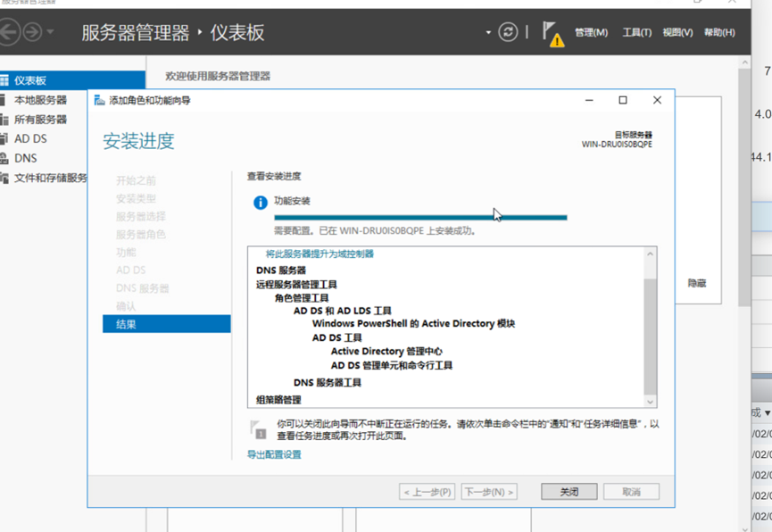Refresh the Server Manager dashboard
The image size is (772, 532).
pos(508,32)
